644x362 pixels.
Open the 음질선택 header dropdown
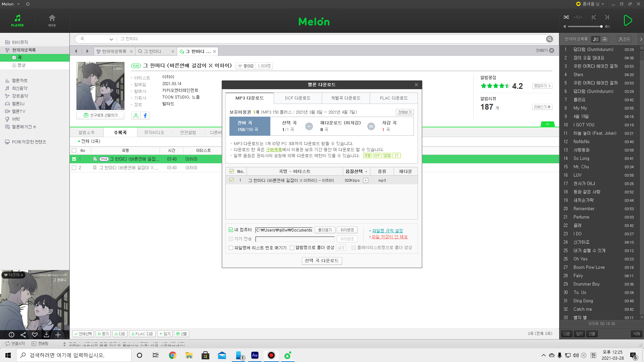(x=366, y=172)
